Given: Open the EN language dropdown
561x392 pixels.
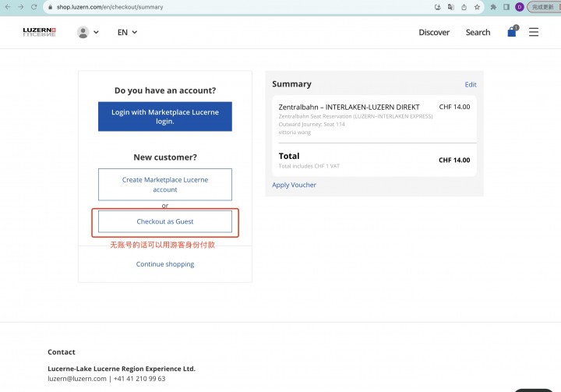Looking at the screenshot, I should 127,32.
